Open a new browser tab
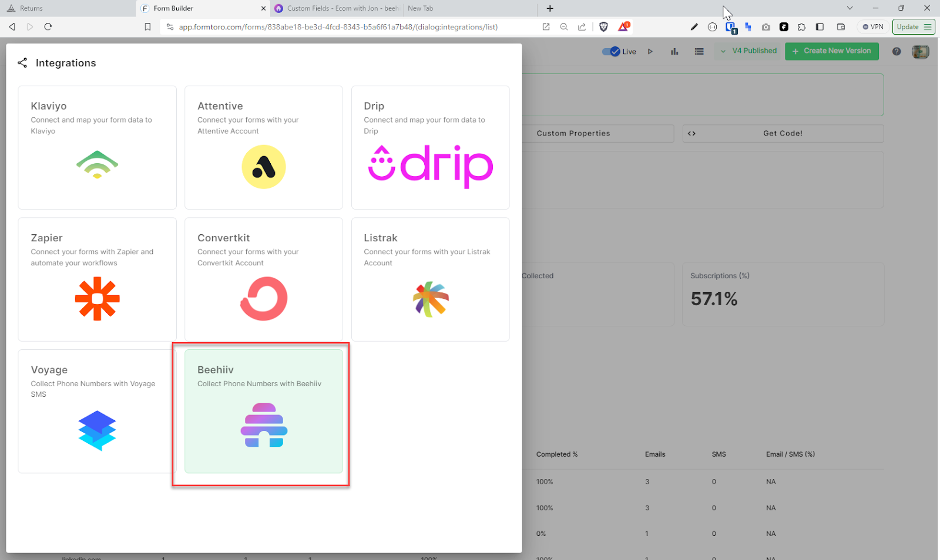Image resolution: width=940 pixels, height=560 pixels. [550, 8]
